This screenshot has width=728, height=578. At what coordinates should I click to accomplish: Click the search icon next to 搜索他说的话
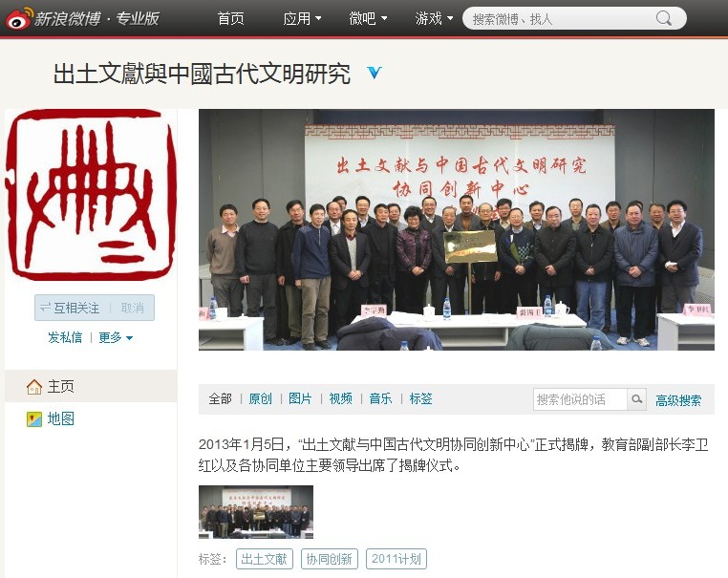pos(637,398)
